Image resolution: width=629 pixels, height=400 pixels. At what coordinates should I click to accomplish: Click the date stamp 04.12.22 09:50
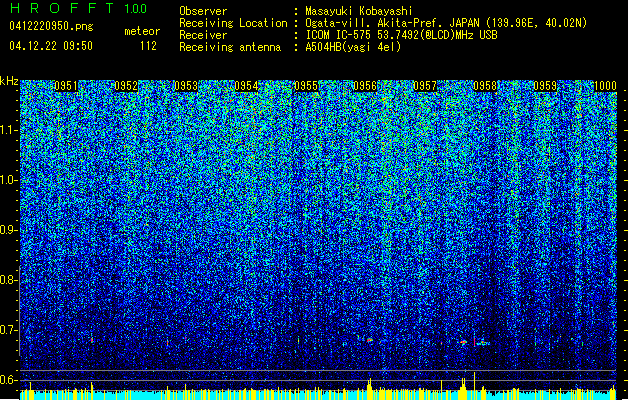(51, 46)
